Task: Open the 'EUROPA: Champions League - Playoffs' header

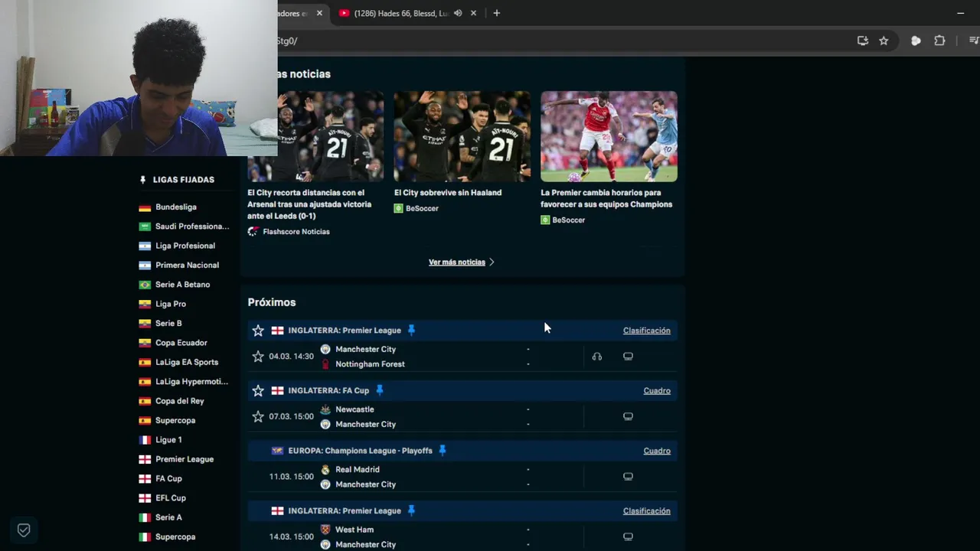Action: coord(360,451)
